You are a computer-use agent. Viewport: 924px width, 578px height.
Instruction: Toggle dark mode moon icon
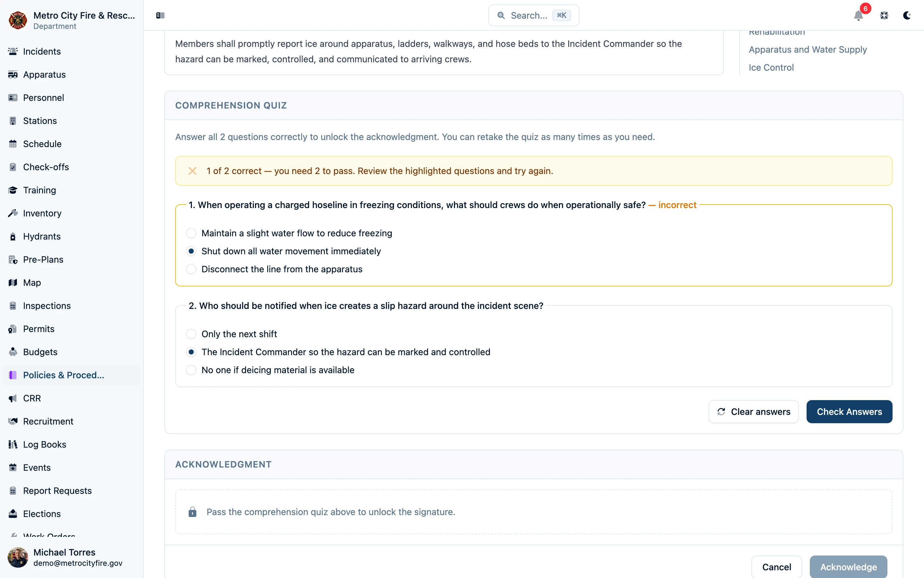(x=907, y=15)
